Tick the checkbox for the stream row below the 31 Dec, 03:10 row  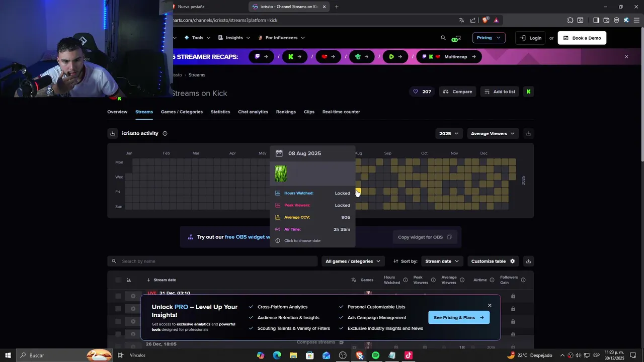[118, 309]
